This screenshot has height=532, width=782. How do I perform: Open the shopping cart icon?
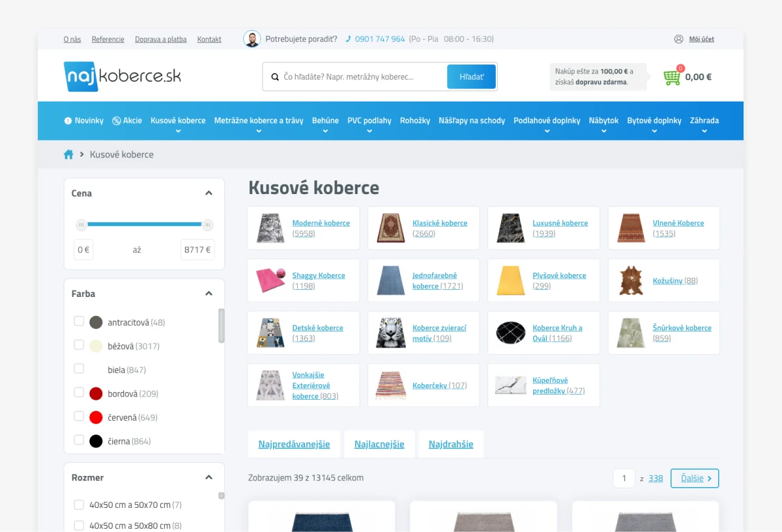pyautogui.click(x=672, y=76)
